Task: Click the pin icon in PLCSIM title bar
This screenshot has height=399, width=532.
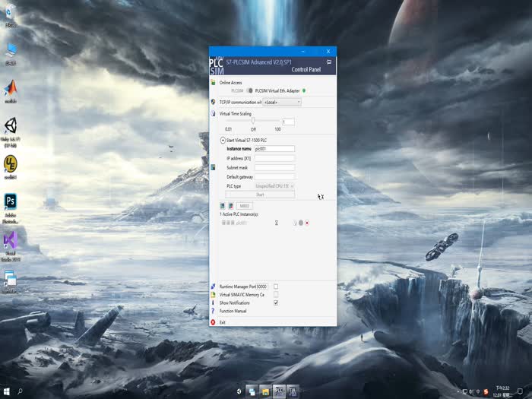Action: pos(328,62)
